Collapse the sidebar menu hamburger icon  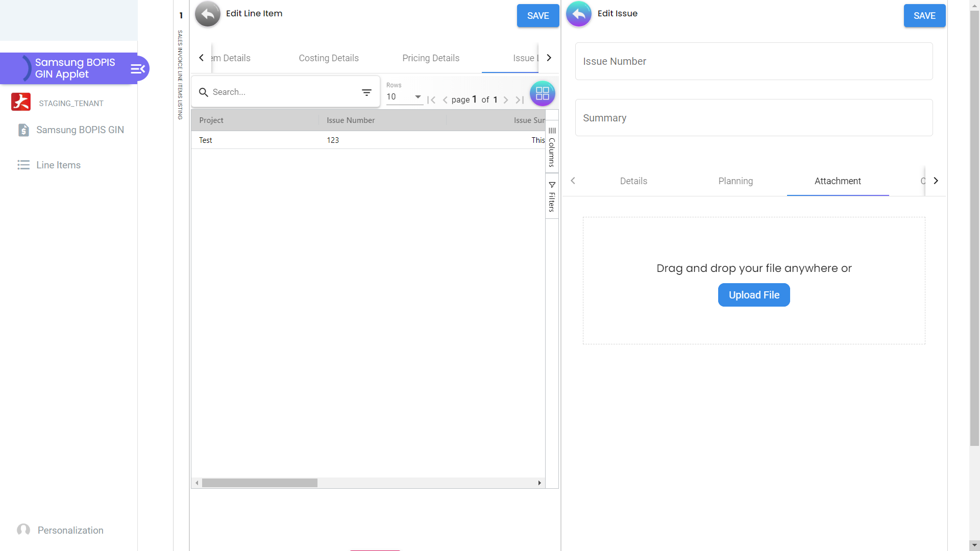click(x=138, y=69)
